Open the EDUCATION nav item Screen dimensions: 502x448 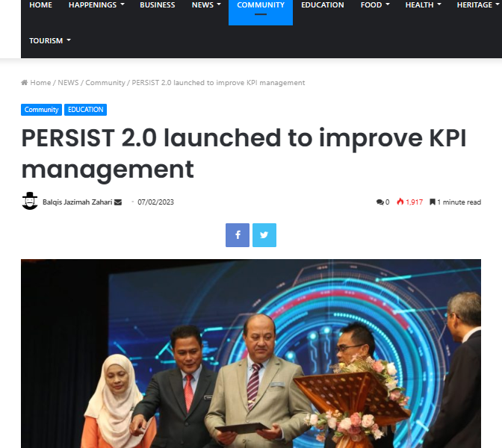tap(323, 5)
